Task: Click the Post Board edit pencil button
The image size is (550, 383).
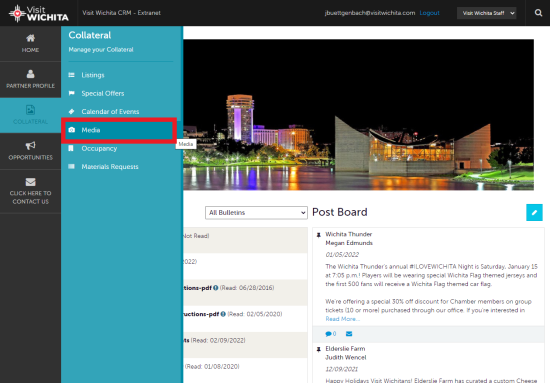Action: 534,213
